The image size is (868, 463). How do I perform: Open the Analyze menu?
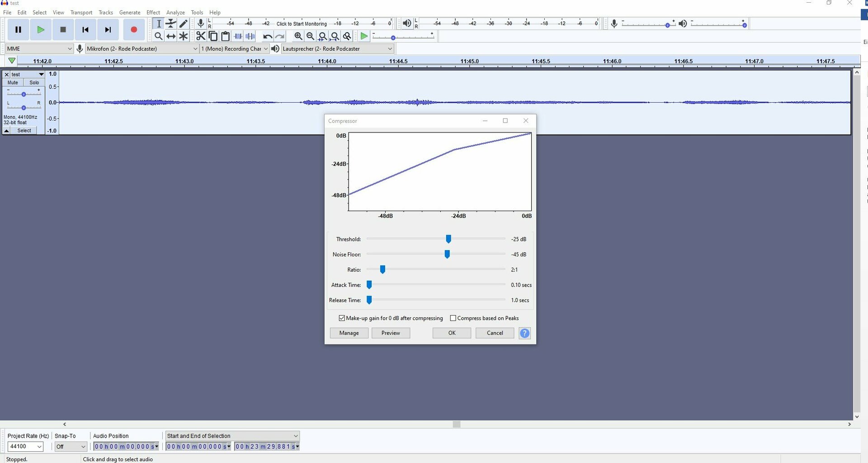pos(175,13)
